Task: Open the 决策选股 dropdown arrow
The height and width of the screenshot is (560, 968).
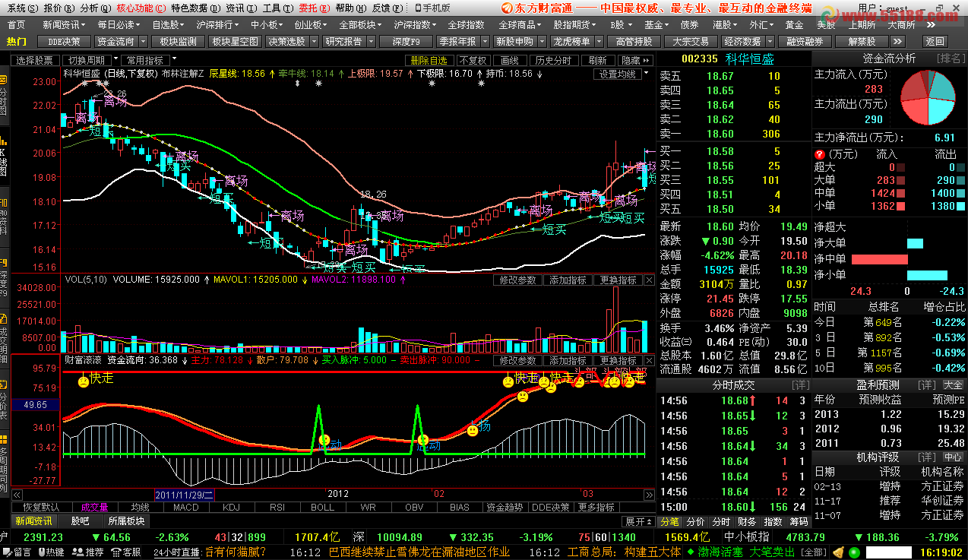Action: tap(314, 41)
